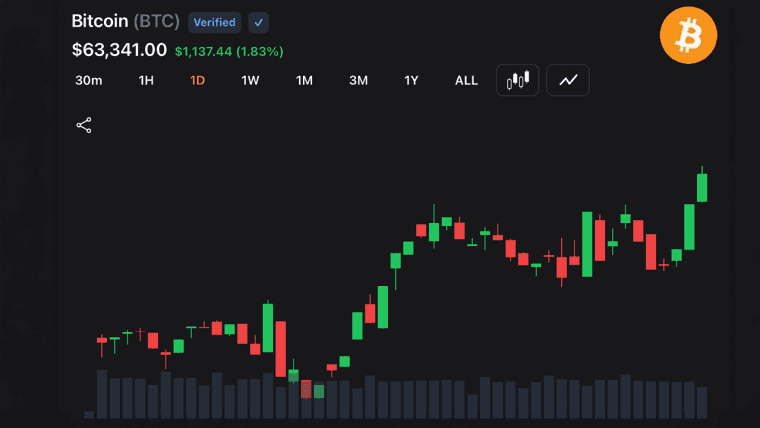Switch to candlestick chart view
This screenshot has height=428, width=760.
[517, 80]
